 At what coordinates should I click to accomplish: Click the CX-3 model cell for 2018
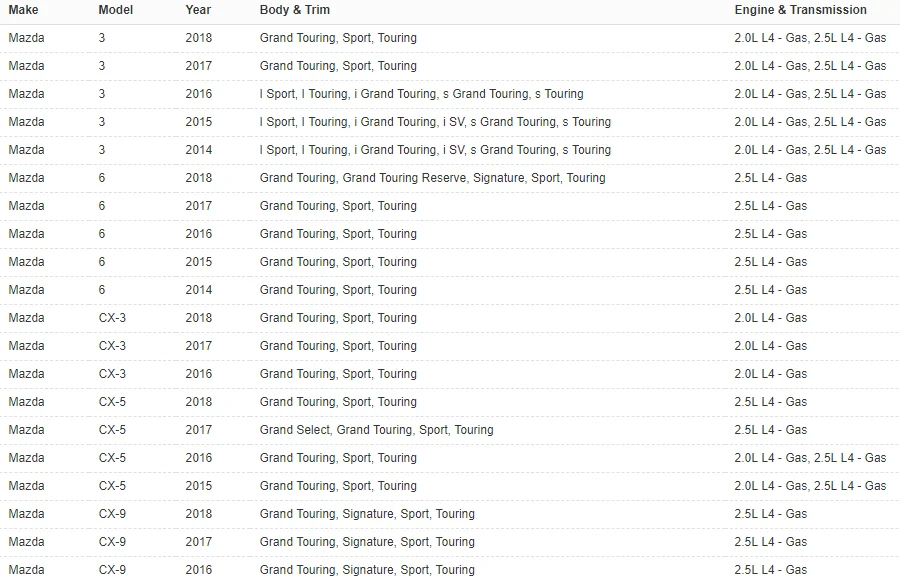click(112, 318)
